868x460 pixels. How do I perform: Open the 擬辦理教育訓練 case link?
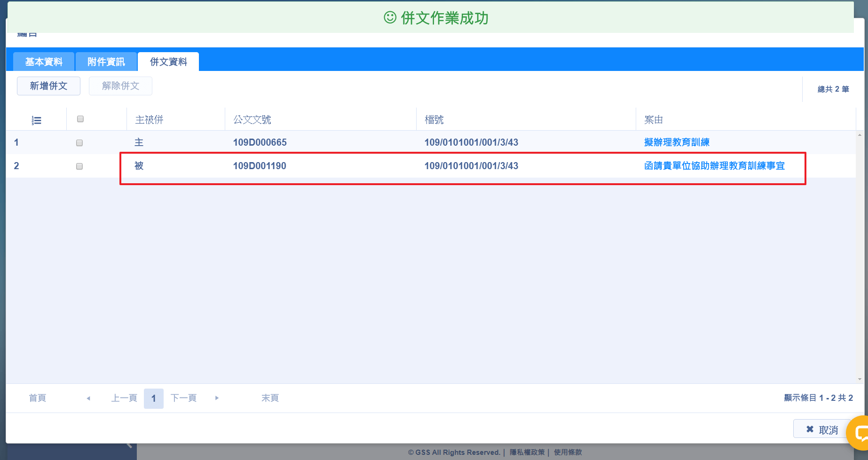pos(677,142)
